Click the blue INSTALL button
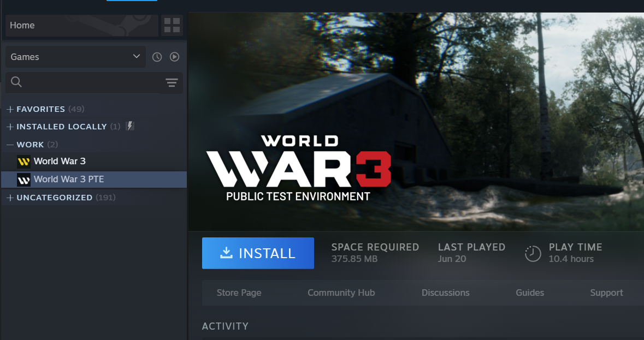Viewport: 644px width, 340px height. coord(258,253)
